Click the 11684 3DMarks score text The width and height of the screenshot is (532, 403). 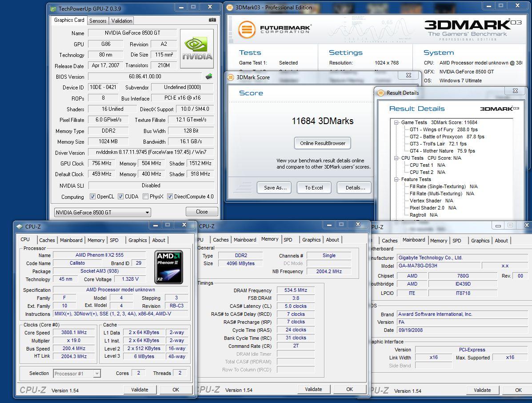click(x=322, y=121)
